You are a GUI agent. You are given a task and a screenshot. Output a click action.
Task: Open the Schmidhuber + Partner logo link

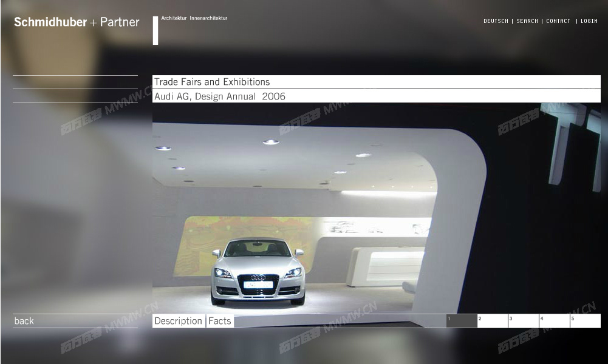click(x=77, y=22)
